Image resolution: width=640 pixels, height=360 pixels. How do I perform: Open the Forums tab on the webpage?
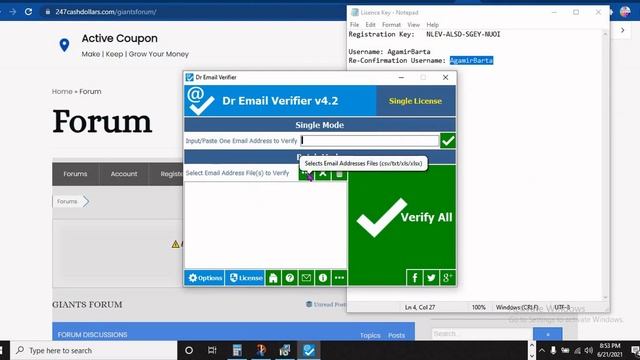click(75, 174)
